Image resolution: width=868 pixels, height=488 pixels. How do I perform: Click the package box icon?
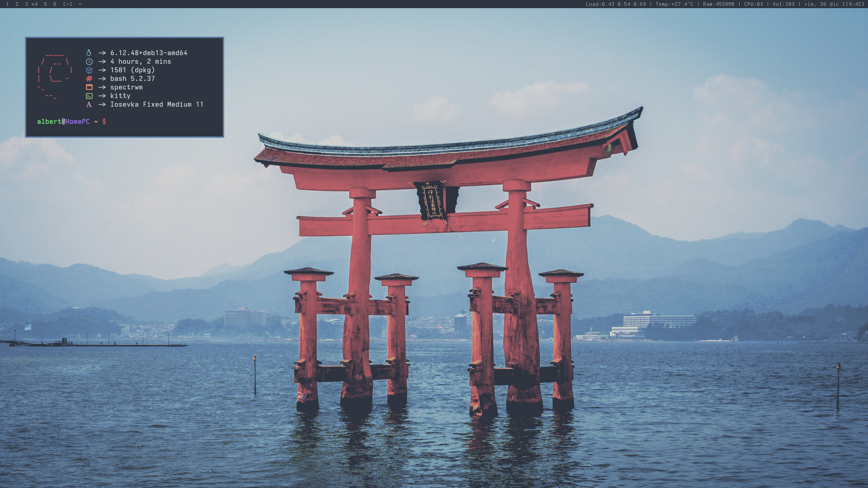point(89,70)
